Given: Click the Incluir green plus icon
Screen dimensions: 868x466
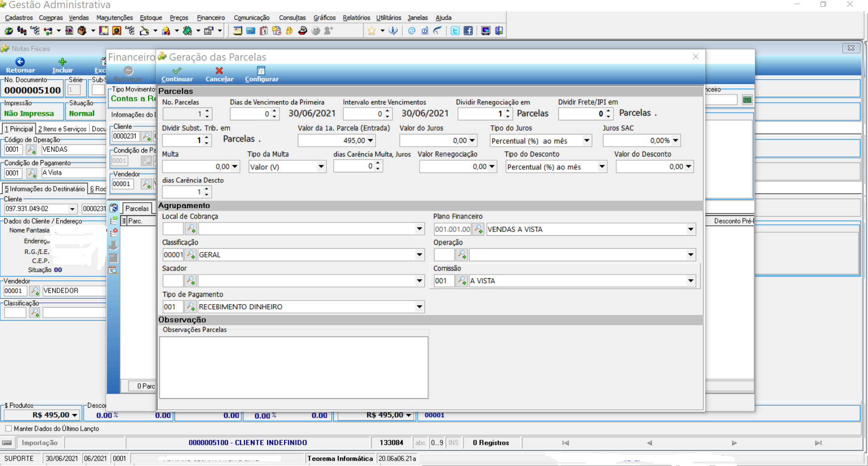Looking at the screenshot, I should tap(62, 62).
